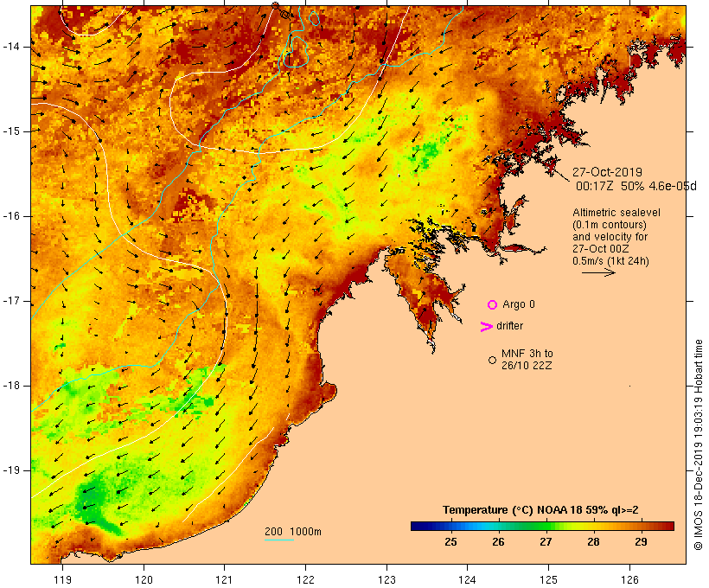The height and width of the screenshot is (588, 709).
Task: Click the velocity scale arrow in legend
Action: [598, 272]
